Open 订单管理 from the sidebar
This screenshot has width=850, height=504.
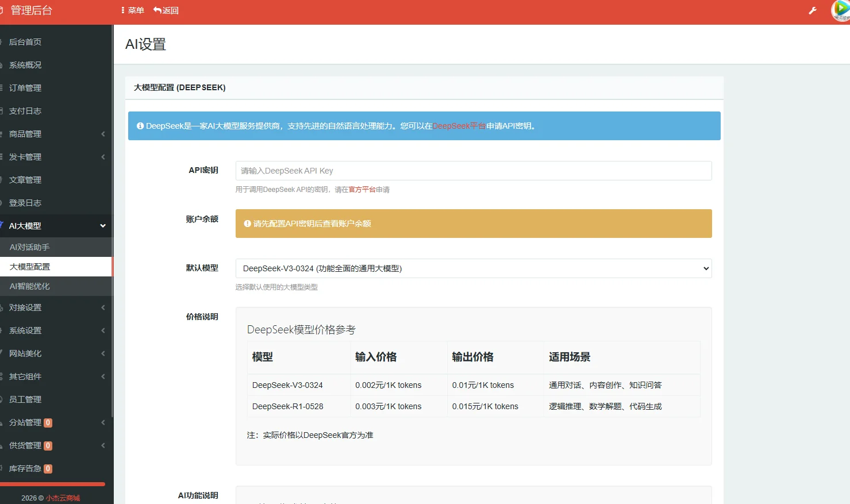[x=26, y=87]
